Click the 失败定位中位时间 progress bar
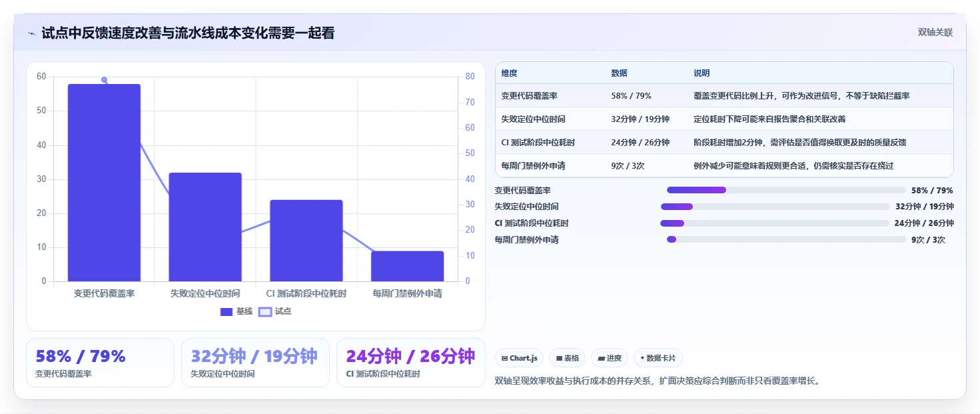 pos(775,207)
